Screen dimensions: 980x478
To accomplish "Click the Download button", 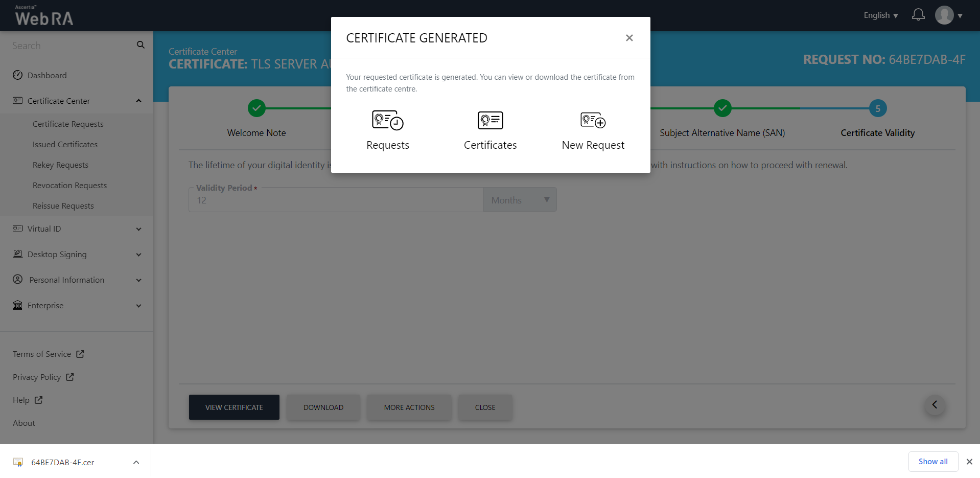I will coord(323,407).
